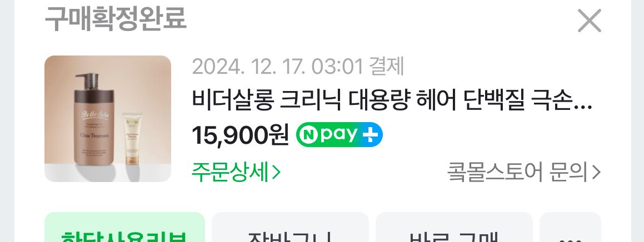Viewport: 644px width, 242px height.
Task: Tap the Npay plus badge
Action: [340, 134]
